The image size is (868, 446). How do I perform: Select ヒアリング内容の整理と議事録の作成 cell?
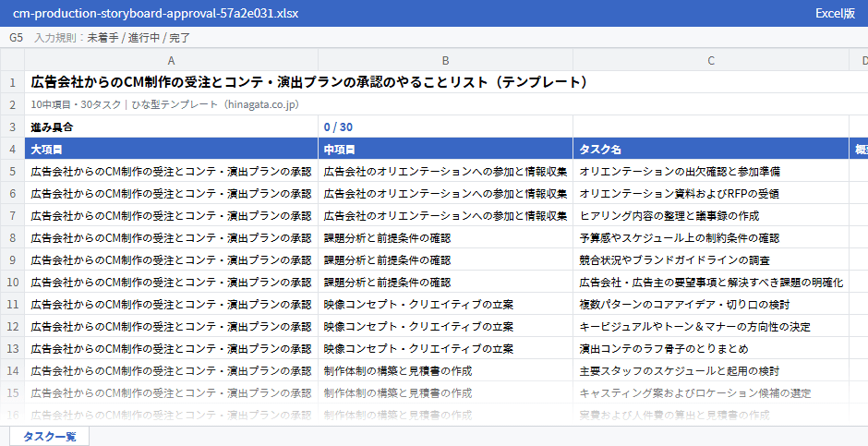coord(711,215)
